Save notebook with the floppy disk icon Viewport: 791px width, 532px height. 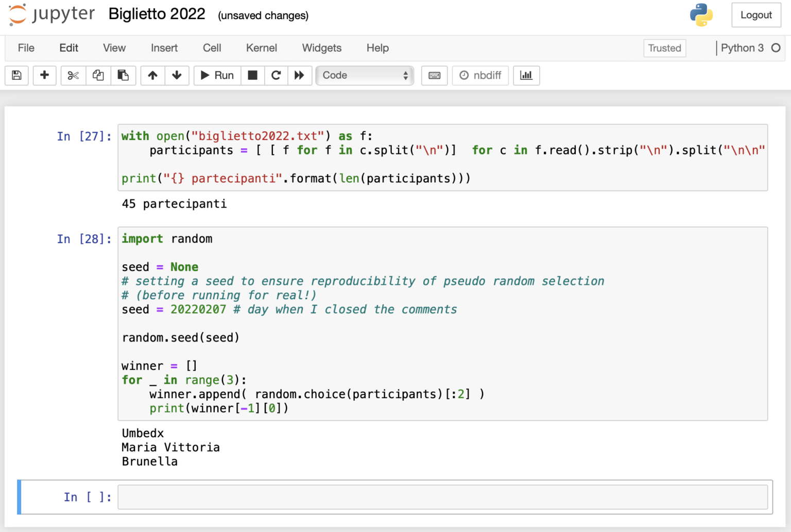click(x=16, y=75)
